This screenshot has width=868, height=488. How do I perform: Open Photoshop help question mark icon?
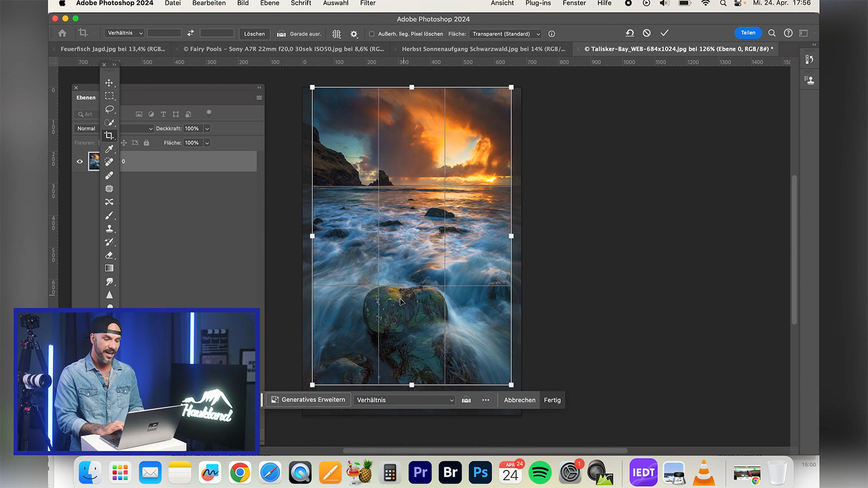(x=788, y=33)
